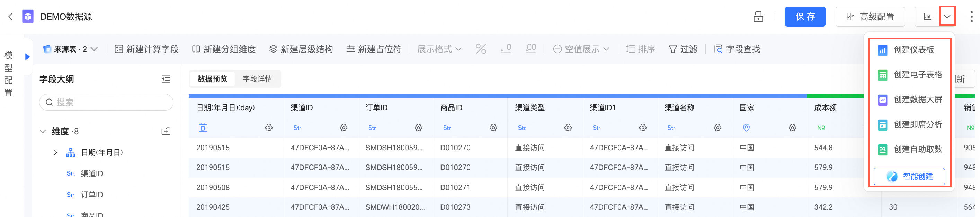Toggle the create dropdown chevron

tap(947, 17)
